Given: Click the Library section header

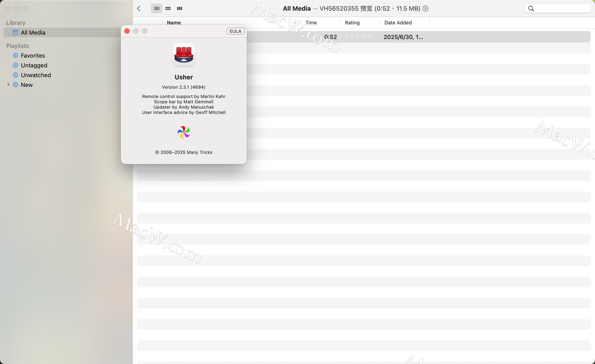Looking at the screenshot, I should coord(16,23).
